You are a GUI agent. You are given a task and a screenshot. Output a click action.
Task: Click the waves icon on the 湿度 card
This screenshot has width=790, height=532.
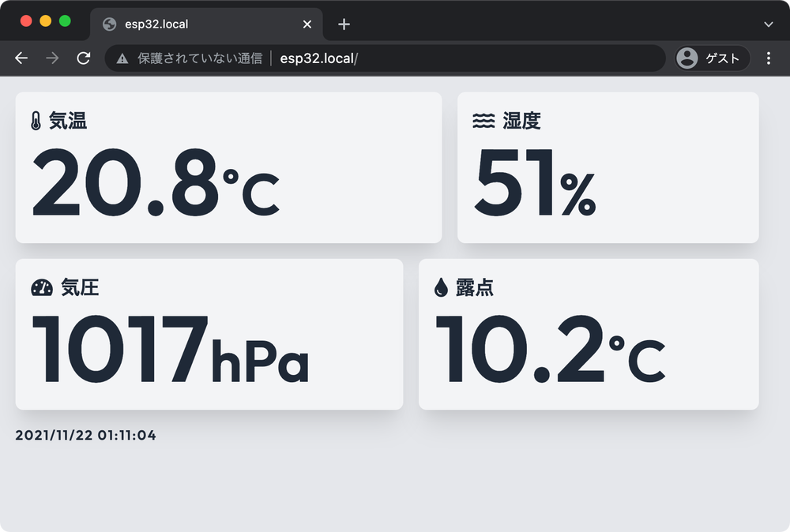tap(482, 120)
